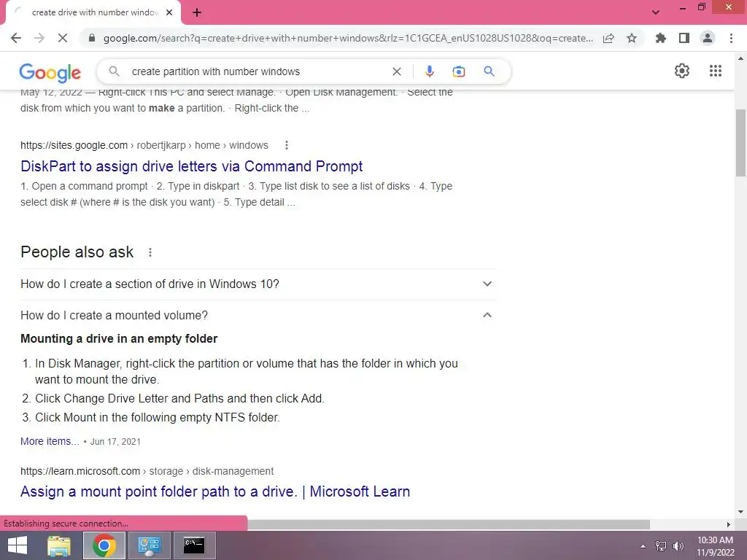Click the Google logo

click(x=50, y=72)
